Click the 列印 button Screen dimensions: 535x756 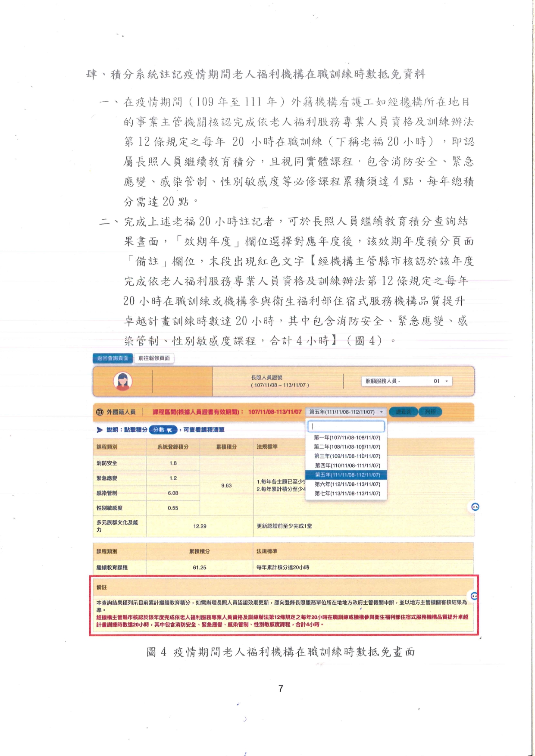click(x=430, y=412)
